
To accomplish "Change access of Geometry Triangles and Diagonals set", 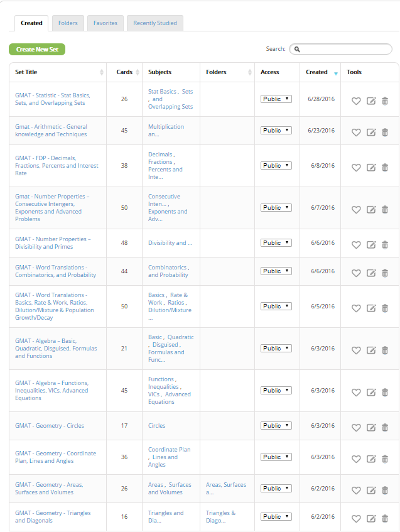I will pos(276,516).
